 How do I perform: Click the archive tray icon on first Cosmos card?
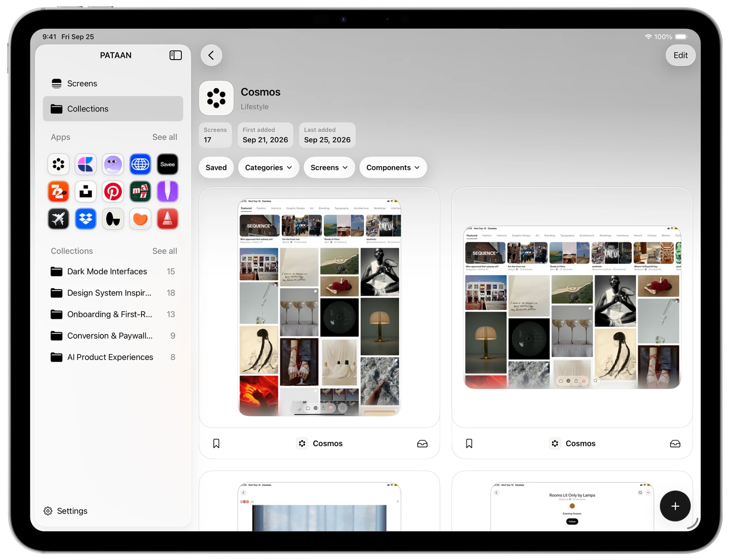pyautogui.click(x=422, y=443)
